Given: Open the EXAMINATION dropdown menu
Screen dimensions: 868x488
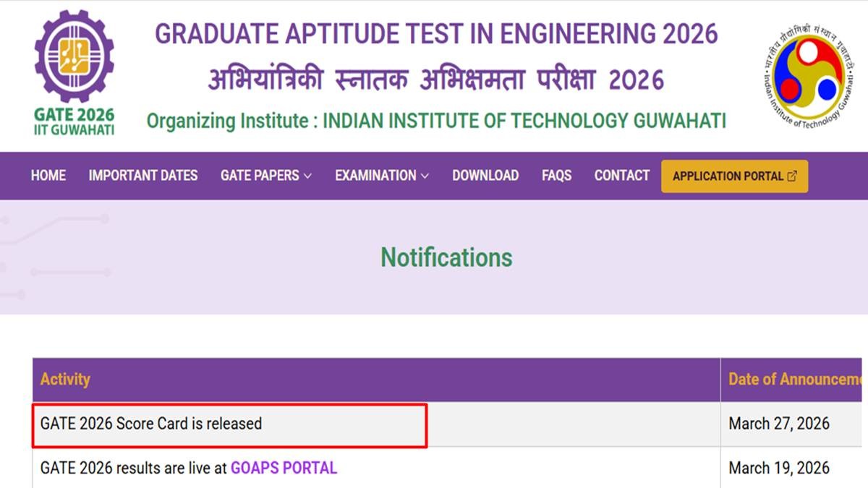Looking at the screenshot, I should pos(382,176).
